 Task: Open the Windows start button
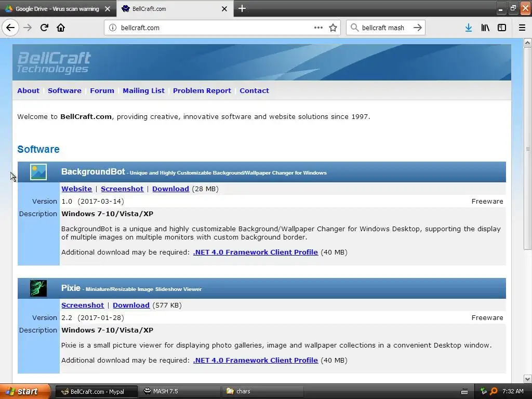click(25, 391)
